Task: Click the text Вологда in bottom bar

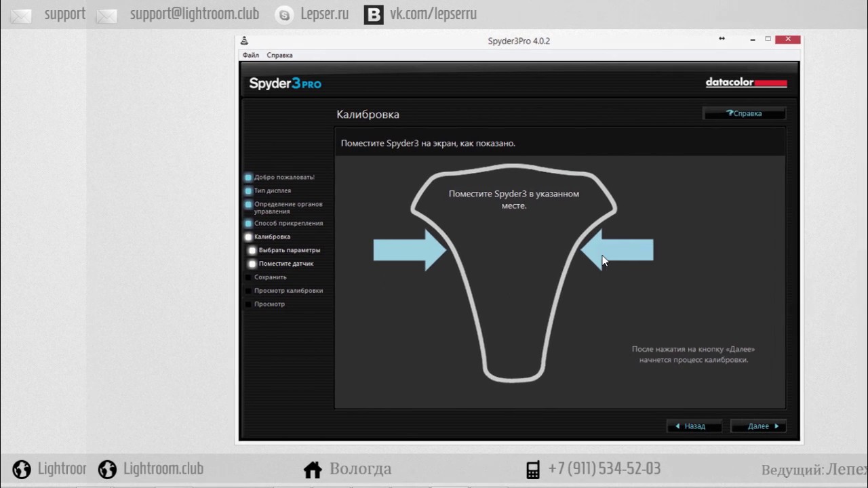Action: point(361,469)
